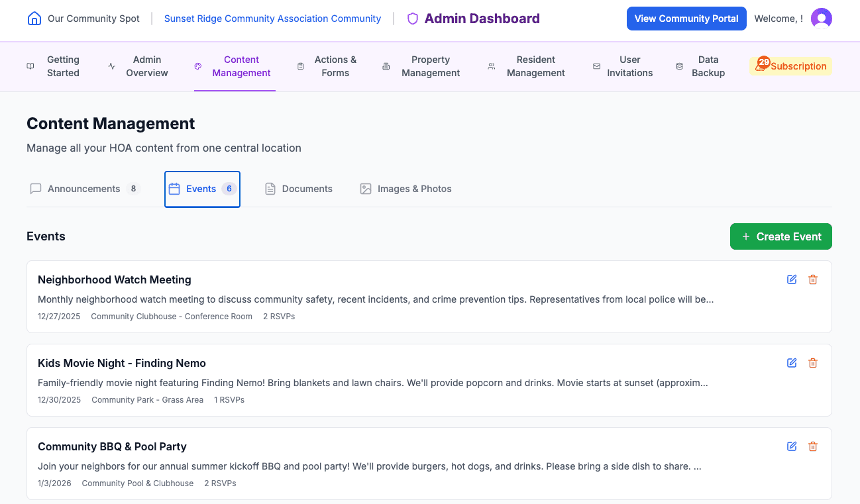Click the Create Event button
The image size is (860, 504).
point(780,236)
